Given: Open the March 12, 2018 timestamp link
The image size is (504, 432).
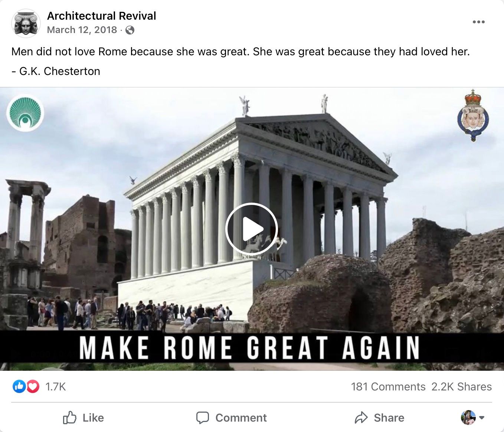Looking at the screenshot, I should [82, 30].
